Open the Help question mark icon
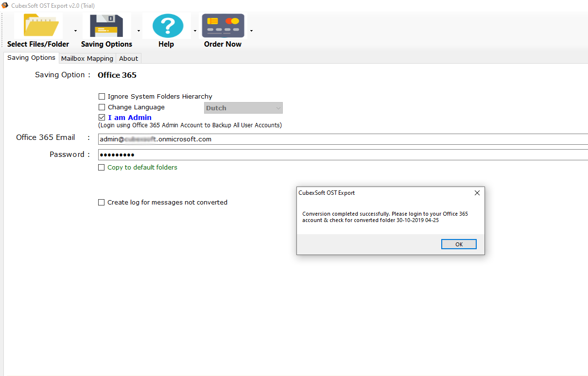The width and height of the screenshot is (588, 376). tap(168, 26)
